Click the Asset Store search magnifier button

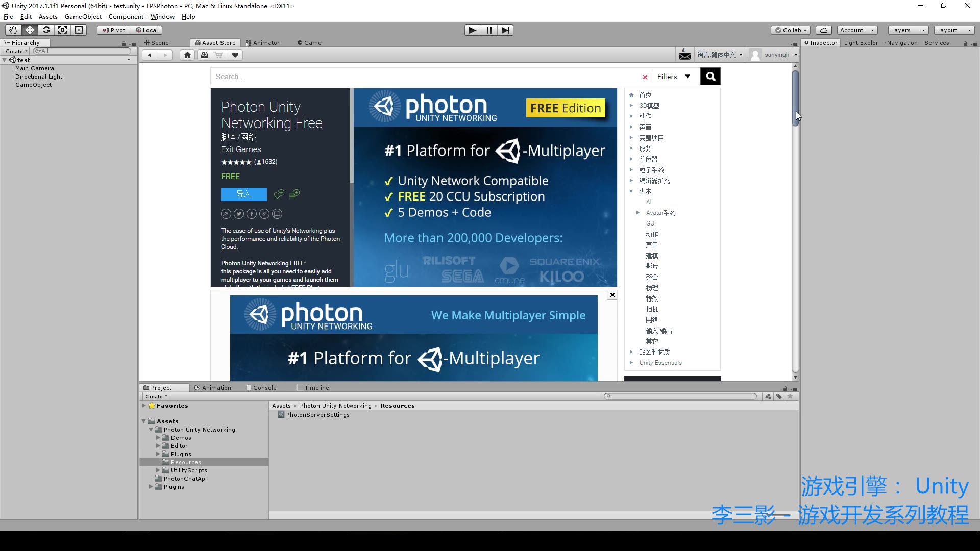[710, 77]
